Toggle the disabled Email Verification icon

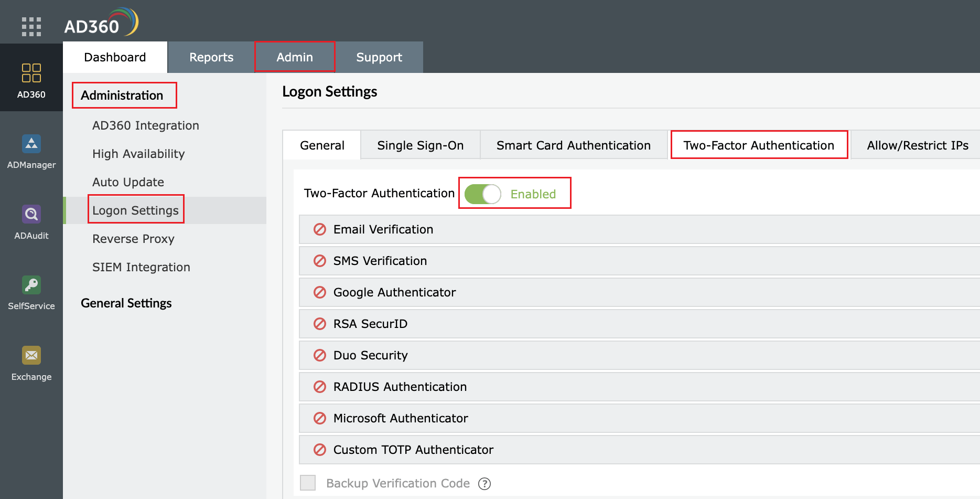319,229
